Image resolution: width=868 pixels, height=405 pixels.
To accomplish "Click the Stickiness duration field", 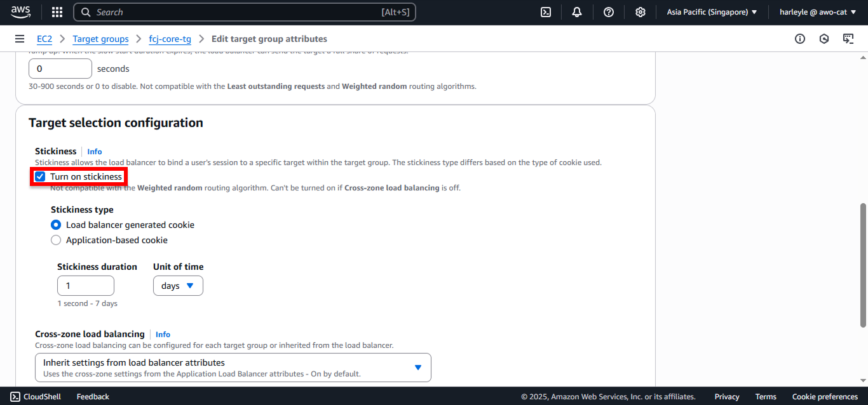I will pos(86,286).
